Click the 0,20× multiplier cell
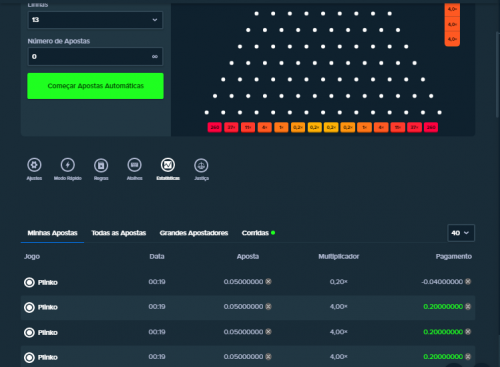500x367 pixels. coord(339,282)
